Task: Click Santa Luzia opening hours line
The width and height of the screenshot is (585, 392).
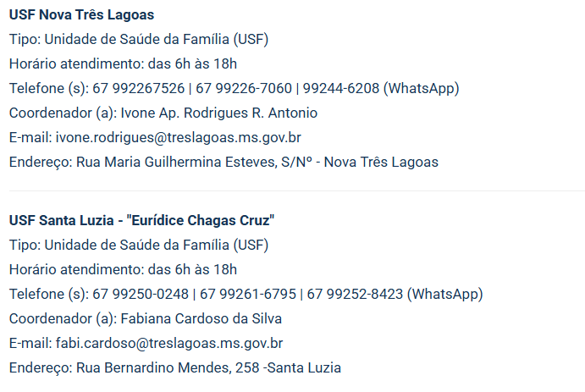Action: coord(123,270)
